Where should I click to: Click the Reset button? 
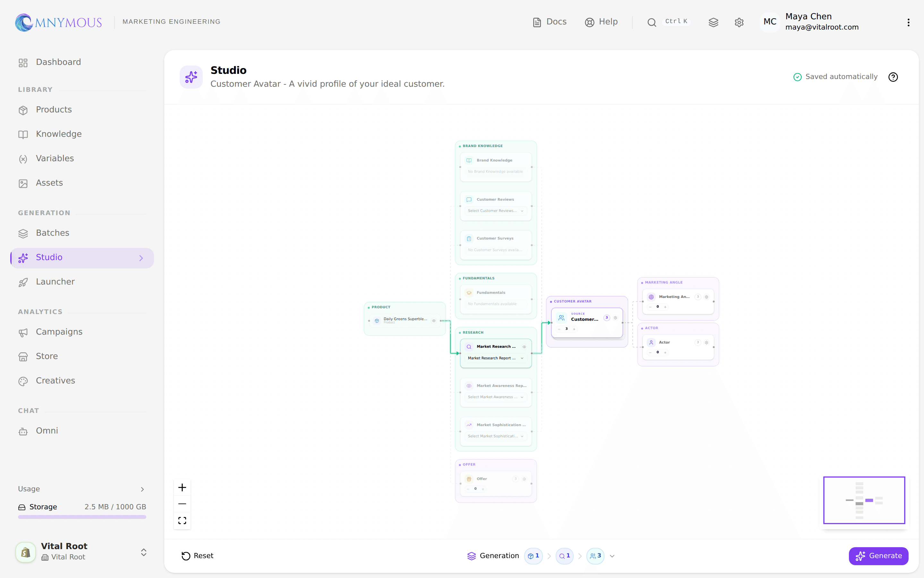[x=197, y=556]
